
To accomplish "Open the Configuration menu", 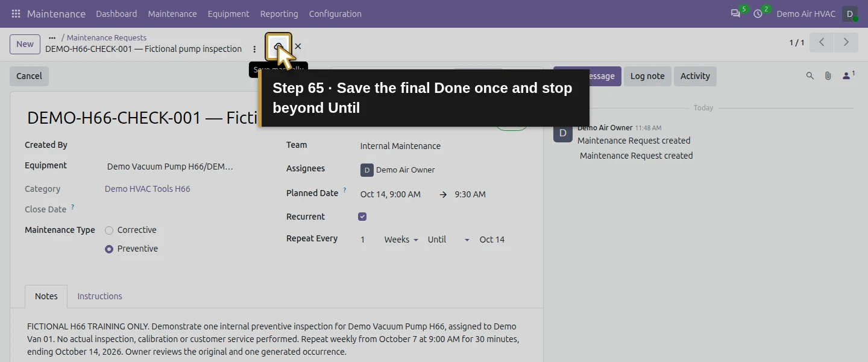I will (335, 13).
